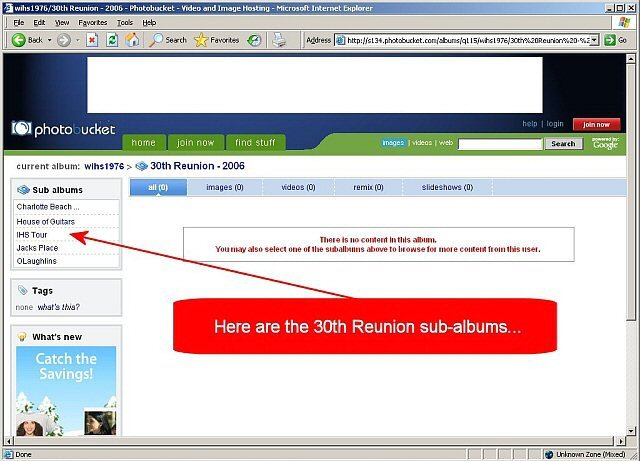
Task: Click the Photobucket logo
Action: point(63,129)
